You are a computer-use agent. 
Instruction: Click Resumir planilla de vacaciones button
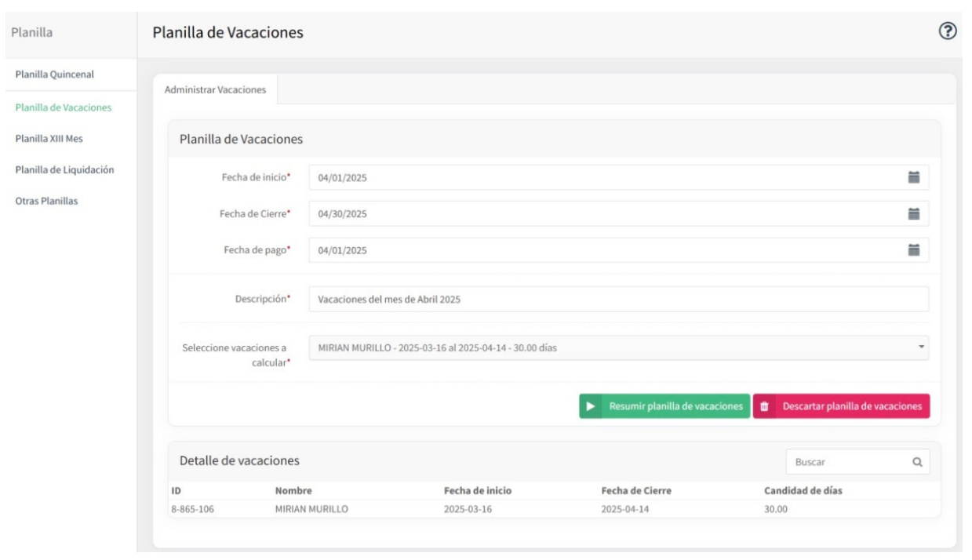pos(665,406)
